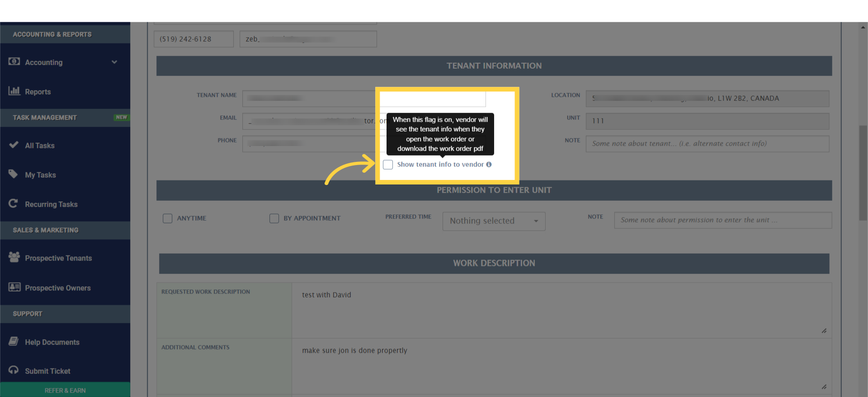Click the Tenant Name field
Screen dimensions: 868x397
click(x=364, y=99)
